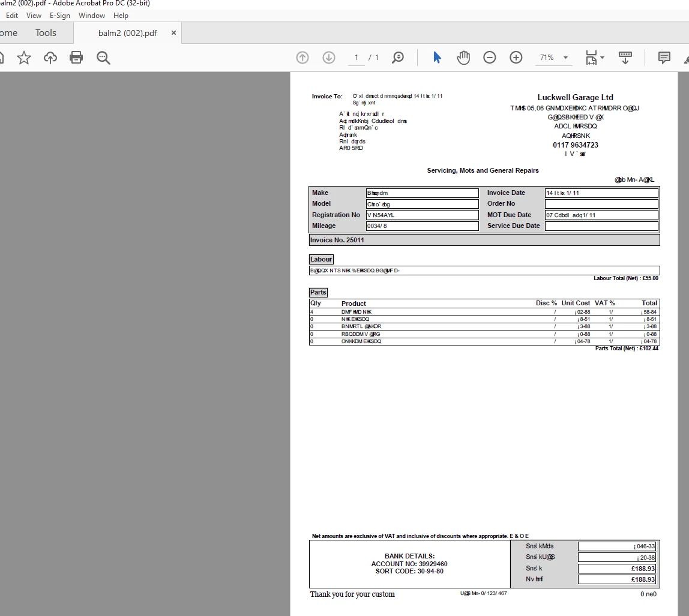Zoom out with minus circle icon
689x616 pixels.
click(x=490, y=58)
